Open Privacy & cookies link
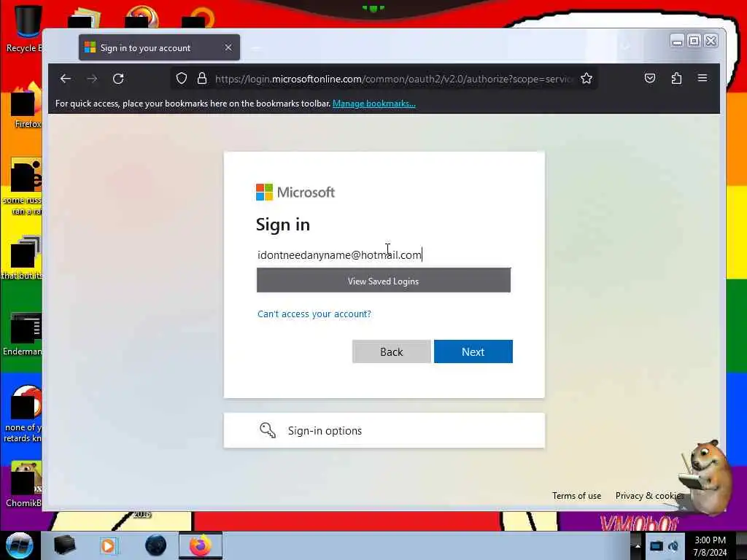747x560 pixels. coord(650,496)
